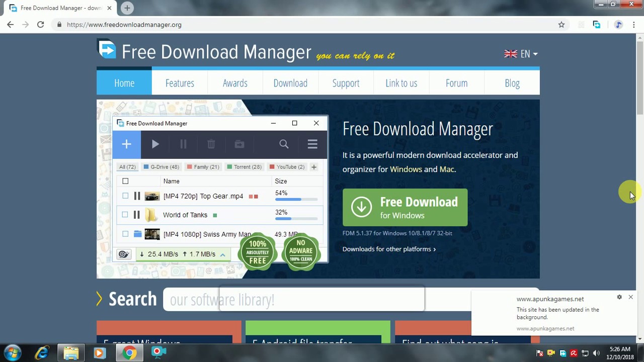Image resolution: width=644 pixels, height=362 pixels.
Task: Click the address bar URL
Action: click(124, 25)
